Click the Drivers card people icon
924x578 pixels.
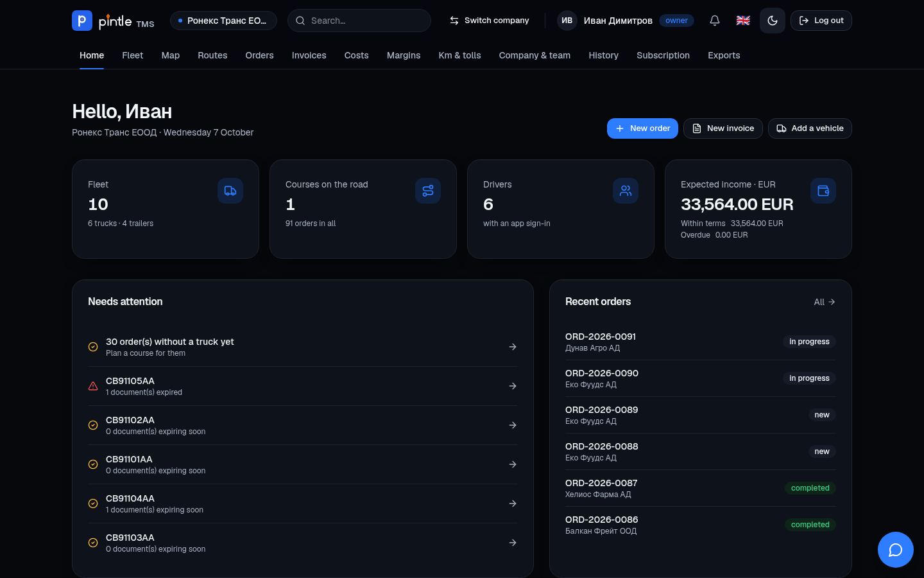pyautogui.click(x=626, y=191)
